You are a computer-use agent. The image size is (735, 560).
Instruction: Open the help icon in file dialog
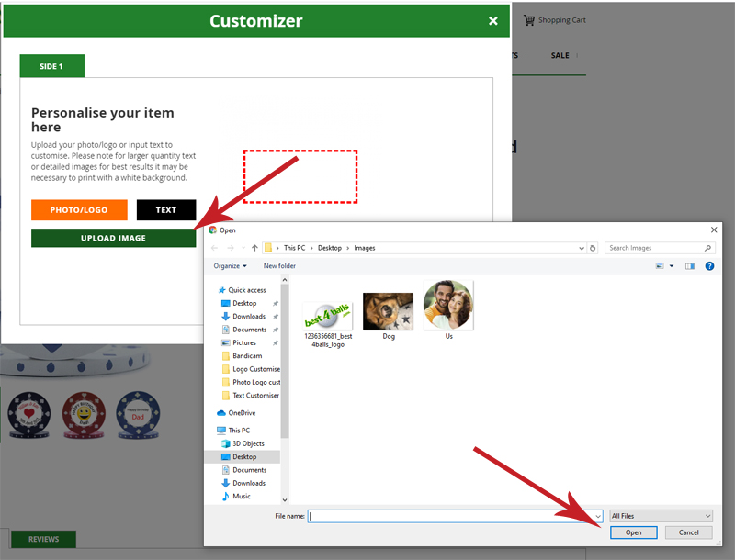pyautogui.click(x=709, y=266)
